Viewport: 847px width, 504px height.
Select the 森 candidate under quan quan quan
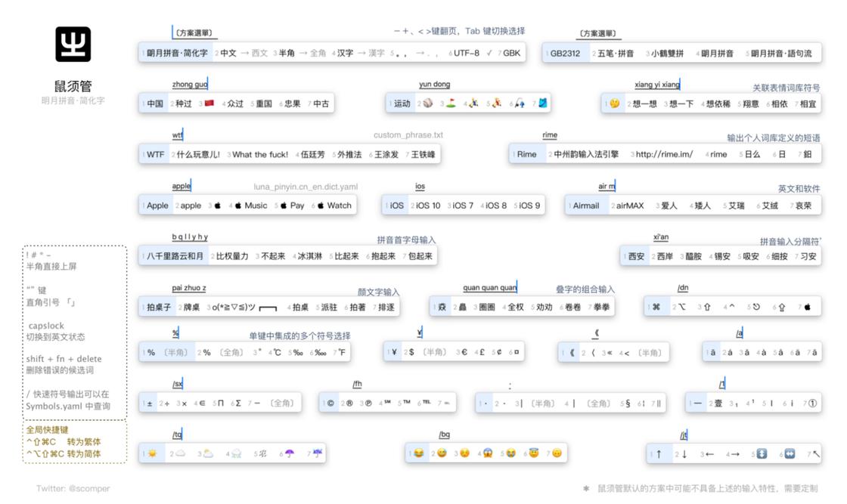(x=442, y=307)
